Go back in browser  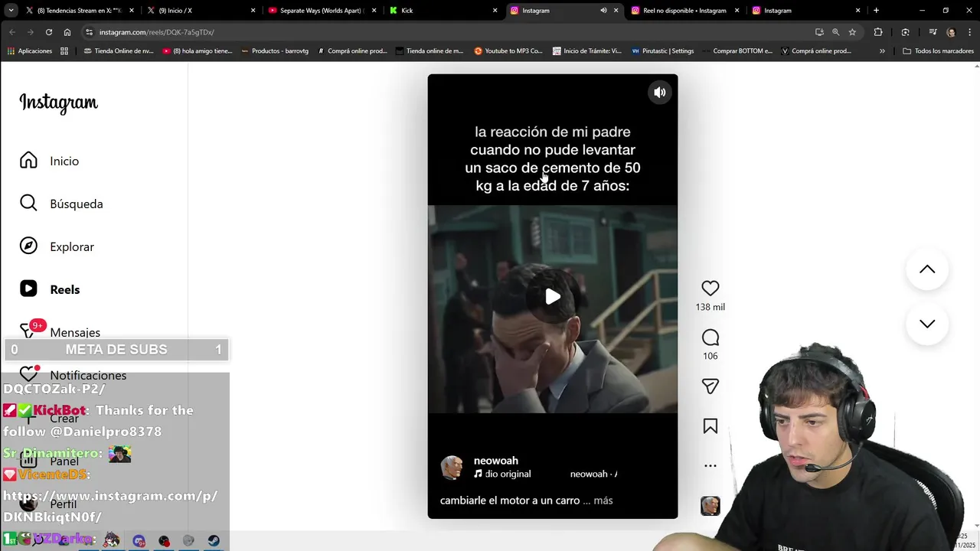pos(11,32)
